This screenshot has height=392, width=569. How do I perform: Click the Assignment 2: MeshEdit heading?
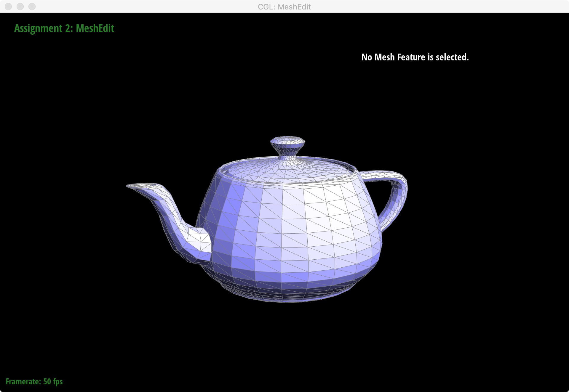(64, 28)
